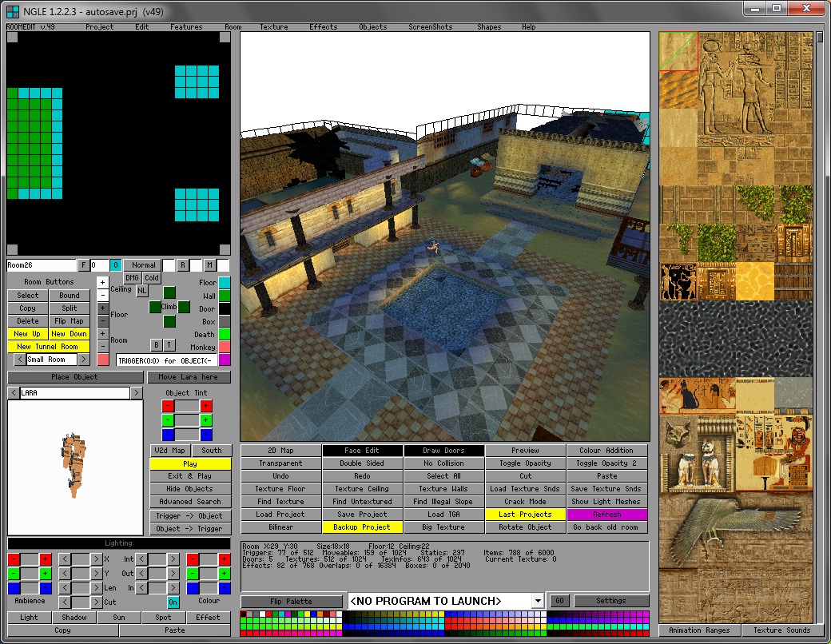Select the top green Climb square
This screenshot has height=644, width=831.
tap(169, 292)
